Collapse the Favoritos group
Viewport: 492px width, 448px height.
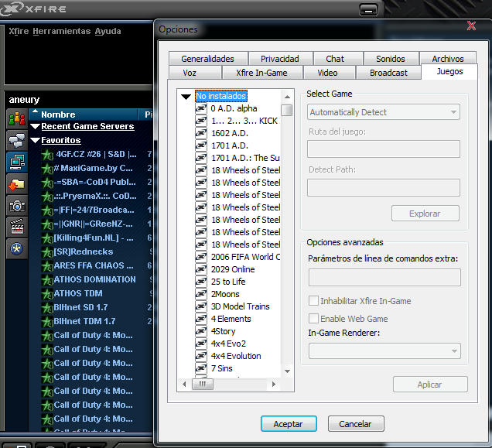35,140
